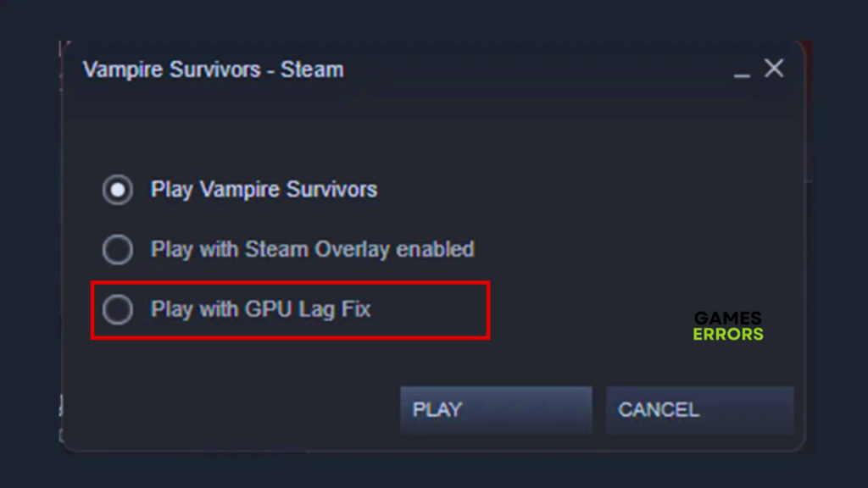This screenshot has width=868, height=488.
Task: Click the word "GPU" in the highlighted option
Action: pyautogui.click(x=269, y=308)
